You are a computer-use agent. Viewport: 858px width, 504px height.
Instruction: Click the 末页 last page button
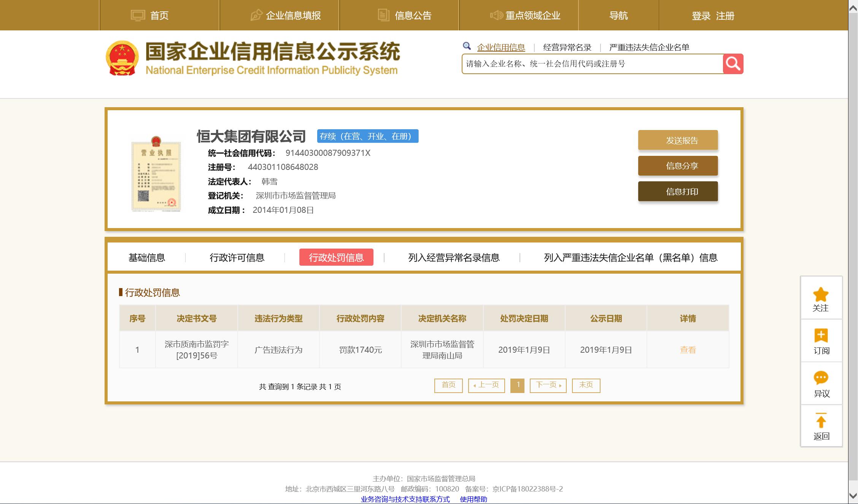point(586,385)
